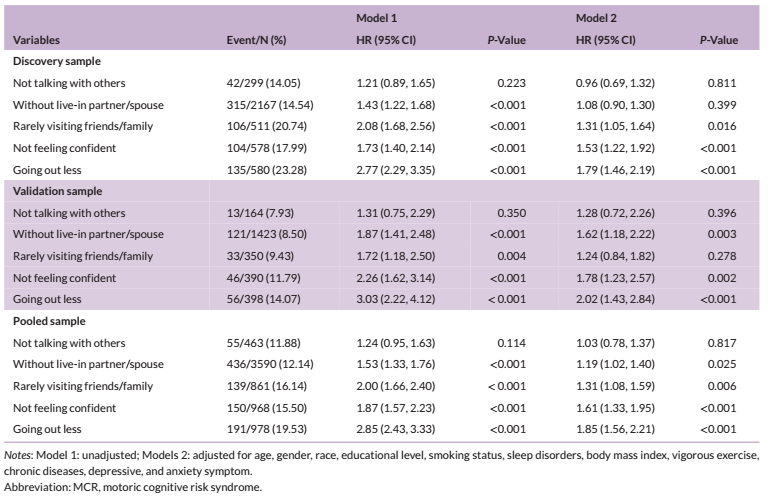774x496 pixels.
Task: Select the P-value 0.278 cell
Action: [724, 254]
